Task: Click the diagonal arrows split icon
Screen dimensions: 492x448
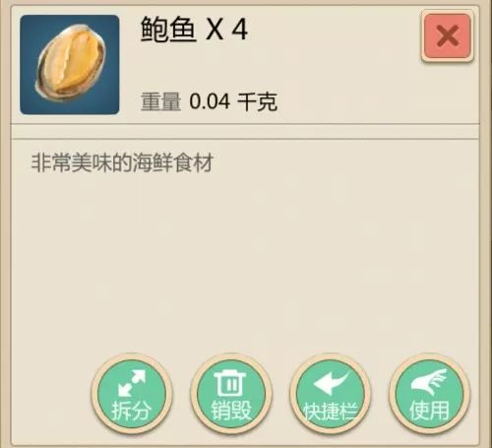Action: (x=132, y=383)
